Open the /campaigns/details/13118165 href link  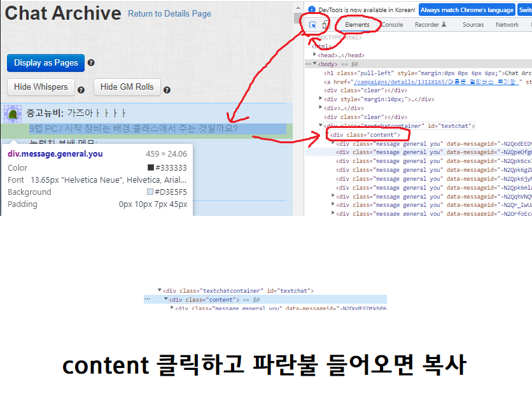click(436, 81)
